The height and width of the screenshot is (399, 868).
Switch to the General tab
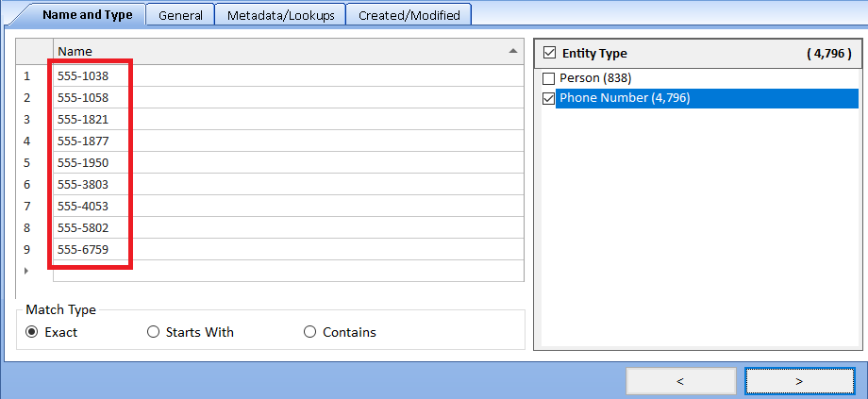[180, 15]
